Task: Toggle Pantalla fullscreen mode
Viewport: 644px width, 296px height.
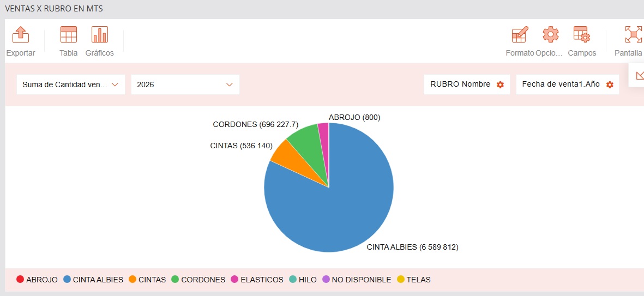Action: [633, 35]
